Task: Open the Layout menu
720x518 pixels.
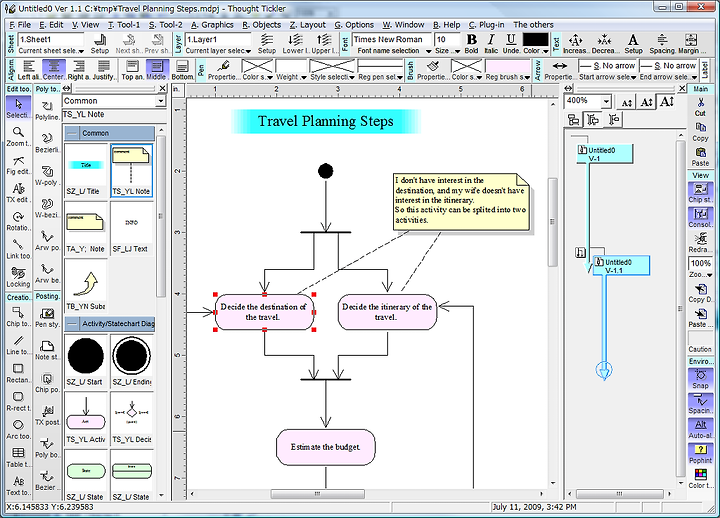Action: point(308,25)
